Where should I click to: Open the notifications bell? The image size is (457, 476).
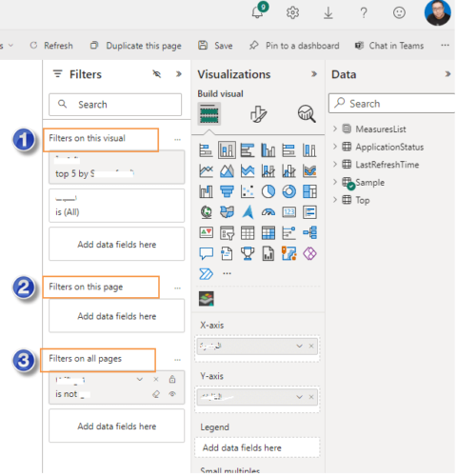click(x=258, y=12)
